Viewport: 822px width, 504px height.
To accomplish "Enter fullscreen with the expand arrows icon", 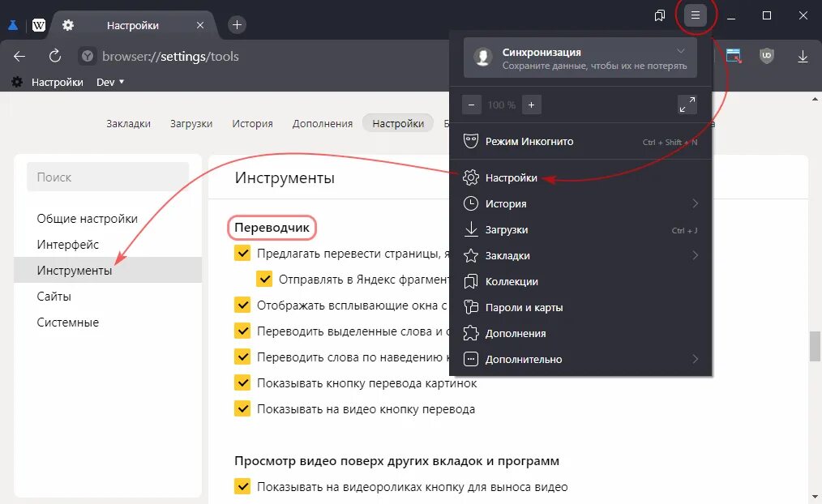I will [687, 105].
